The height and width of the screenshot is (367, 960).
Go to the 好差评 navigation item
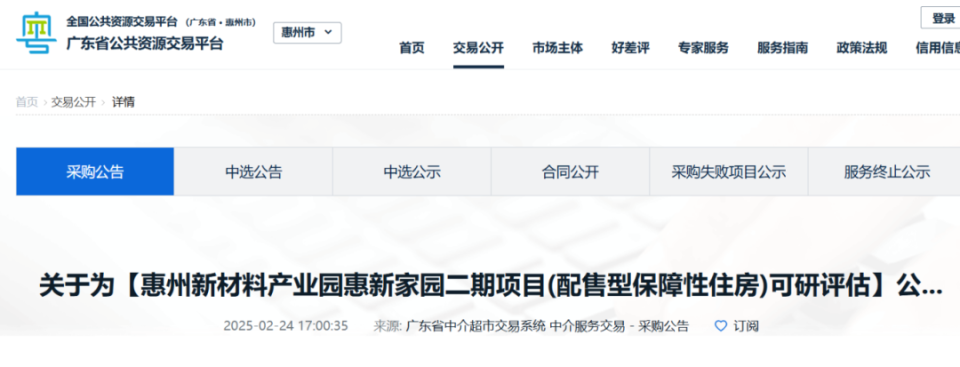pyautogui.click(x=630, y=48)
